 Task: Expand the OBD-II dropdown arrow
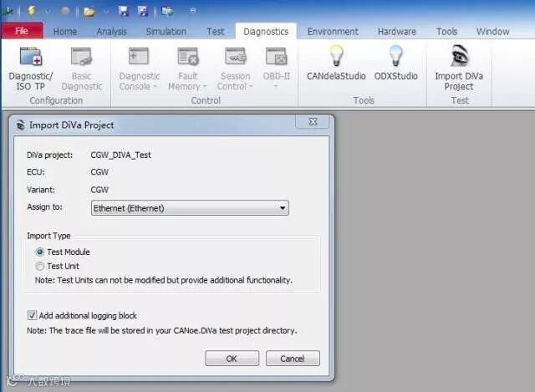(276, 86)
